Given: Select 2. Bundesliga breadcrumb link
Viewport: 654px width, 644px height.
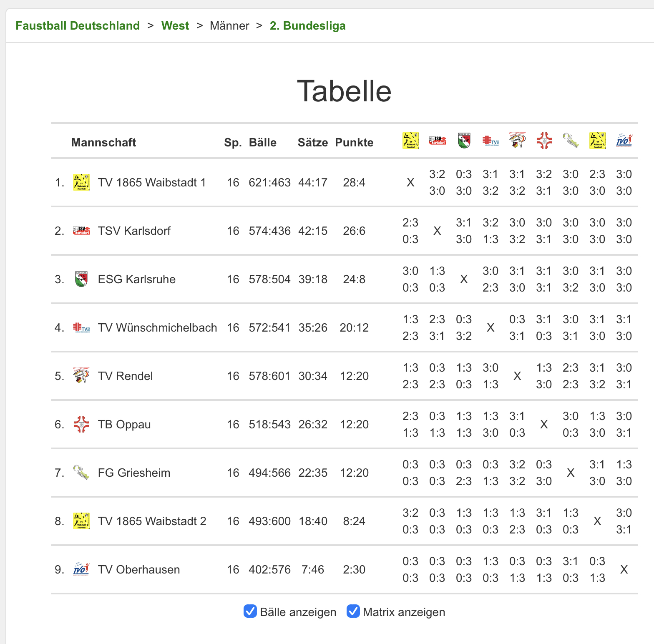Looking at the screenshot, I should (307, 26).
